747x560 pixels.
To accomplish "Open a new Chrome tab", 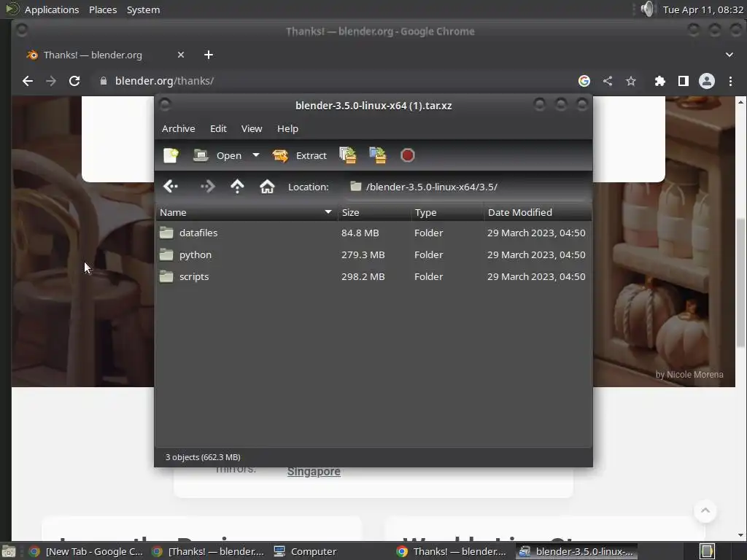I will (x=208, y=55).
